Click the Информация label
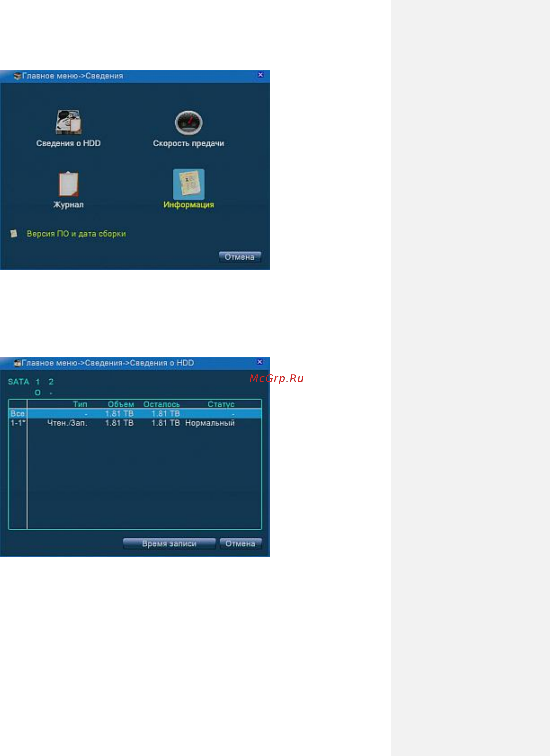Image resolution: width=550 pixels, height=756 pixels. click(189, 205)
